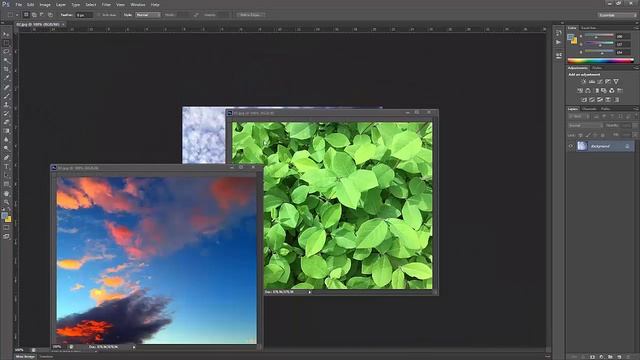Add a Curves adjustment
Screen dimensions: 640x360
click(x=600, y=82)
